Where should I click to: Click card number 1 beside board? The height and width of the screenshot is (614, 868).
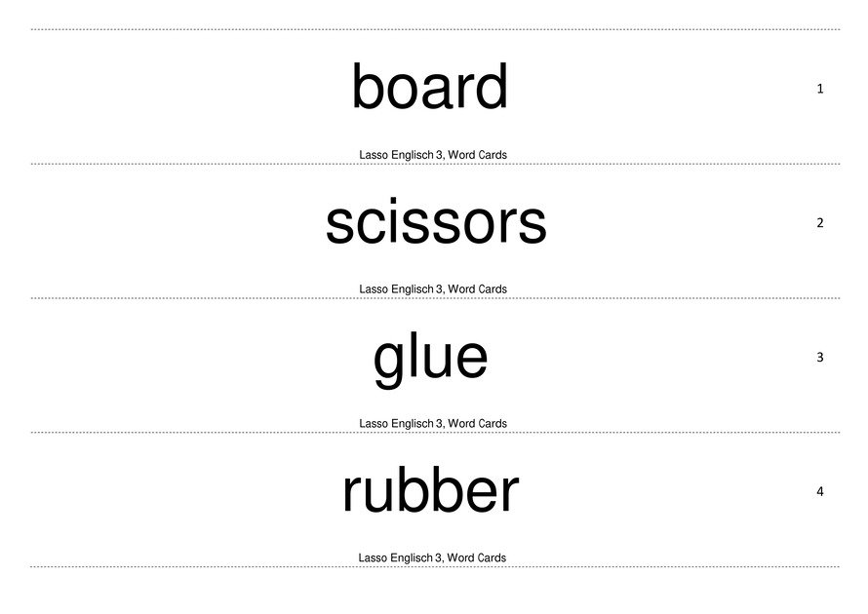point(820,89)
